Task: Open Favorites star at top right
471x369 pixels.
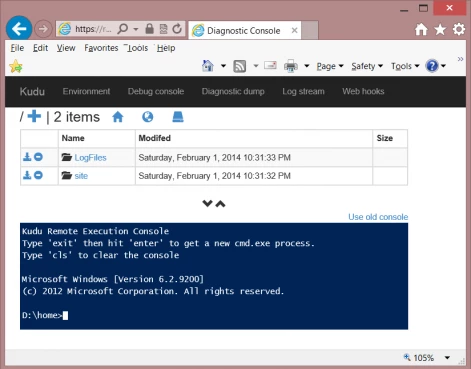Action: pos(440,29)
